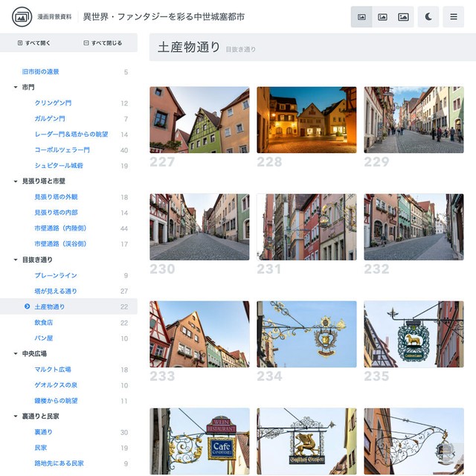The image size is (476, 476).
Task: Open the 塔が見える通り list item
Action: pyautogui.click(x=56, y=291)
